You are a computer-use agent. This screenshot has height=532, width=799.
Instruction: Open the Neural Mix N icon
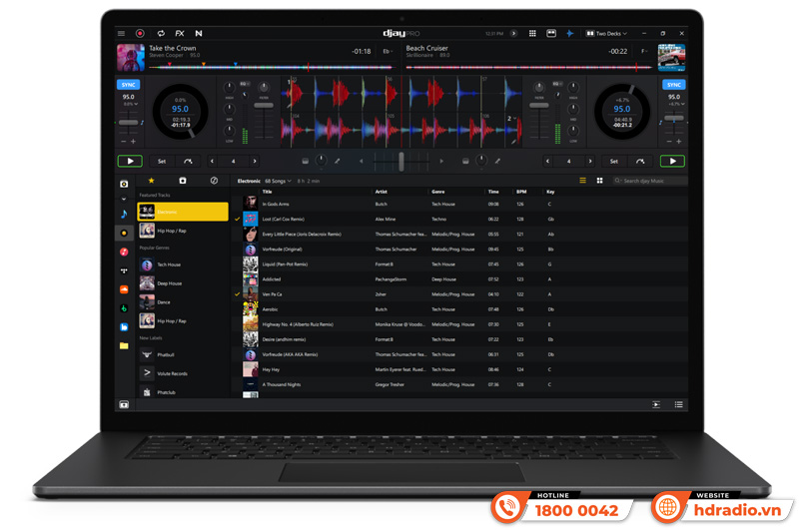pyautogui.click(x=199, y=34)
